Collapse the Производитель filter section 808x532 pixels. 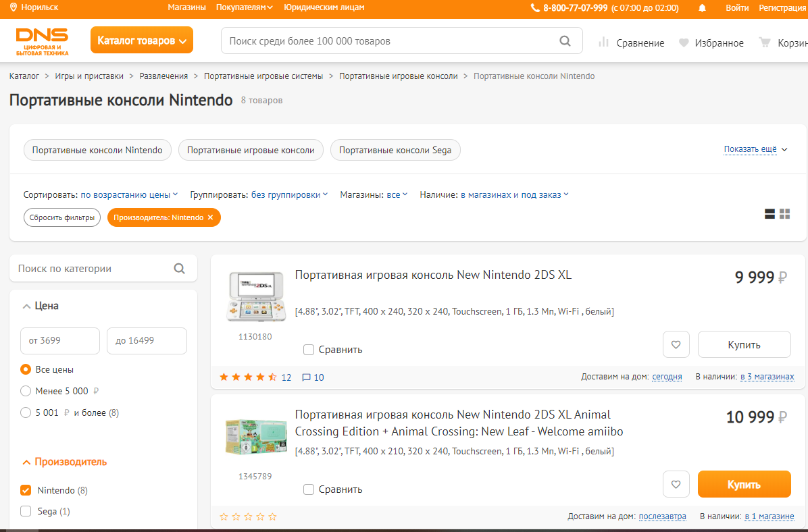(64, 462)
